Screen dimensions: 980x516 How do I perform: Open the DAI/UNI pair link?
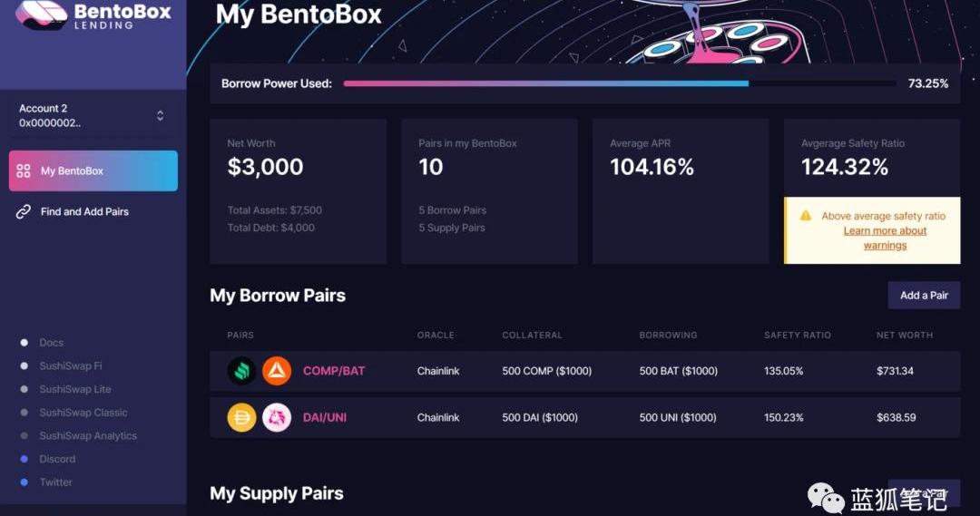click(x=324, y=417)
